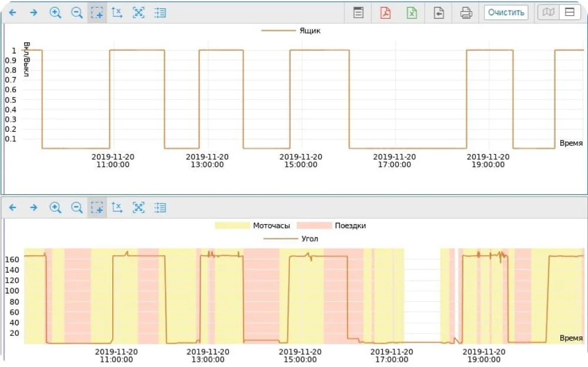Viewport: 588px width, 367px height.
Task: Switch to split panel layout view
Action: click(569, 12)
